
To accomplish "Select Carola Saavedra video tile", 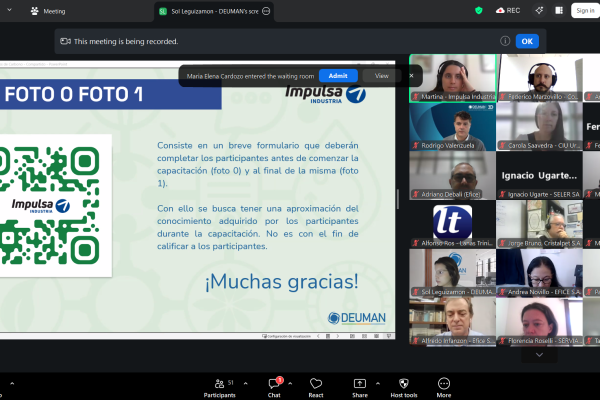I will pos(540,127).
